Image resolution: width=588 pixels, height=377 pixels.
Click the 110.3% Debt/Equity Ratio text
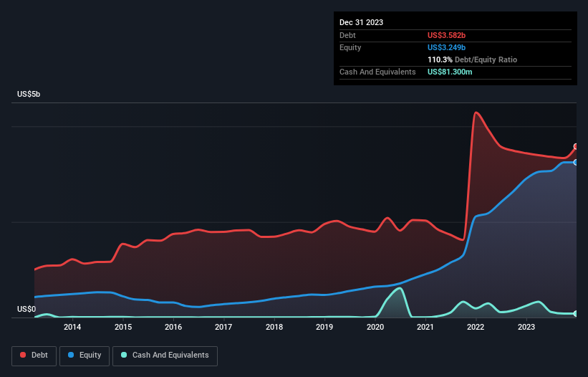[472, 59]
